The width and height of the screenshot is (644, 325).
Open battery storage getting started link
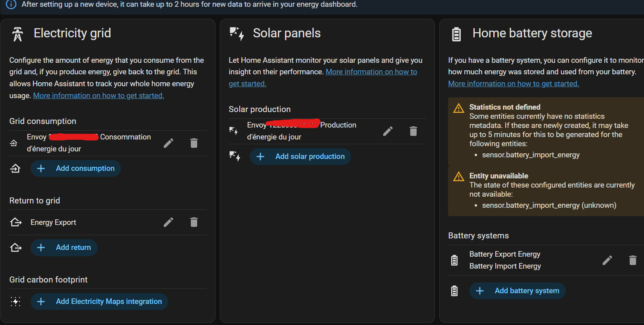tap(513, 84)
